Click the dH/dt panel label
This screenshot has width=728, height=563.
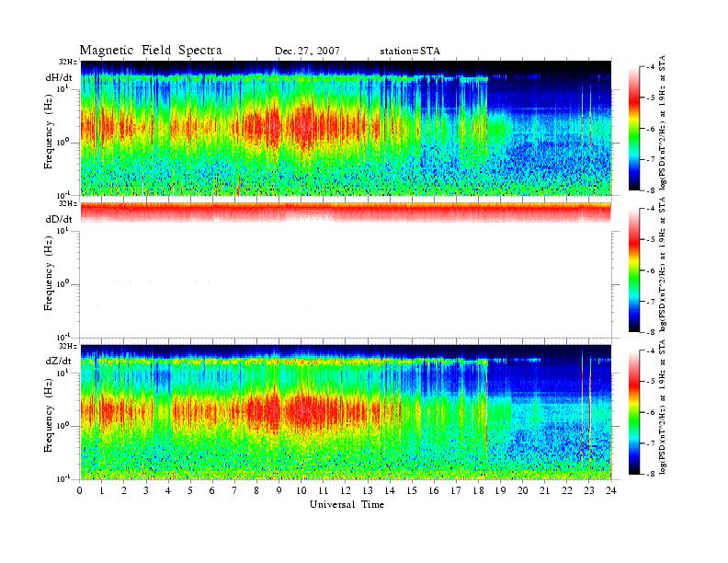(x=59, y=77)
